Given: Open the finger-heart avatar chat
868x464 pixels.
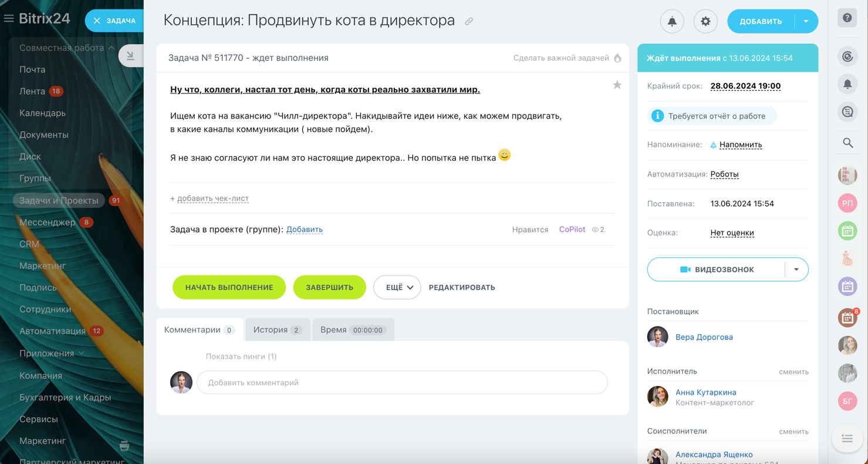Looking at the screenshot, I should (847, 258).
